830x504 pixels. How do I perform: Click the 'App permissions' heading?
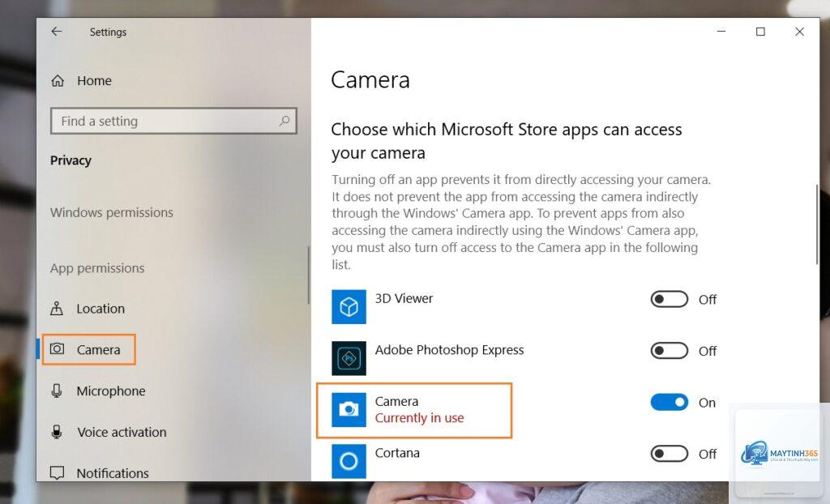pos(97,268)
